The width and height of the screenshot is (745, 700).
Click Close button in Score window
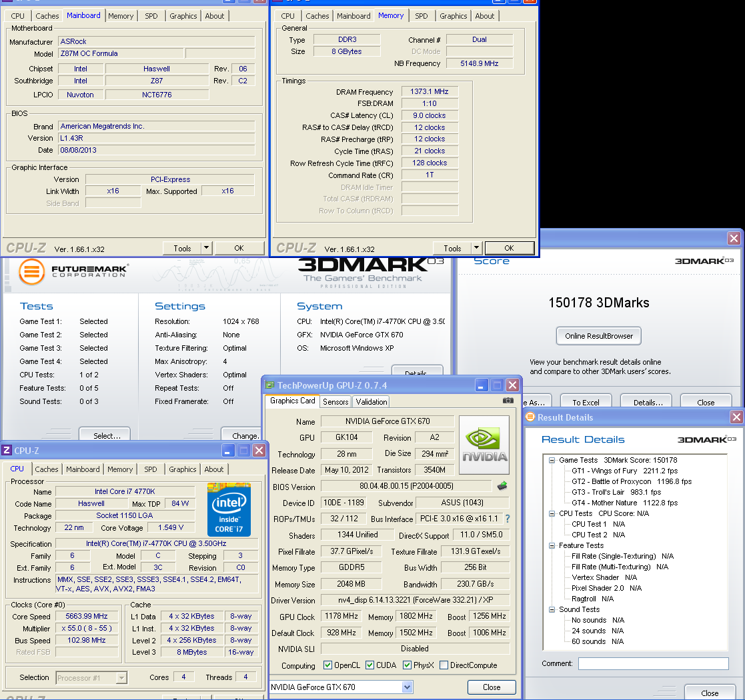(x=706, y=401)
